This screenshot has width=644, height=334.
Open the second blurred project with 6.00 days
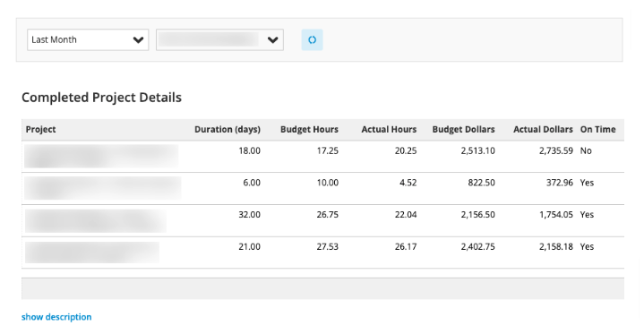pyautogui.click(x=102, y=188)
